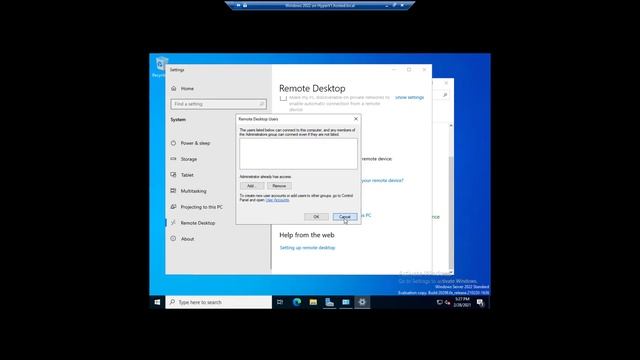Open Setting up remote desktop link
This screenshot has height=360, width=640.
click(x=307, y=248)
